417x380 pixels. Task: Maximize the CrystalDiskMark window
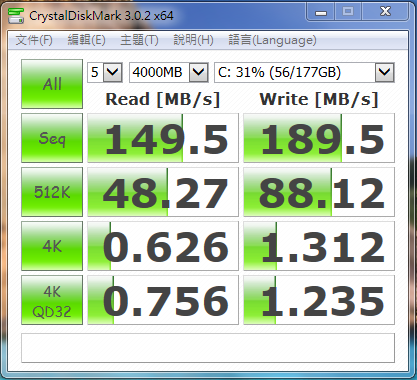(x=348, y=12)
